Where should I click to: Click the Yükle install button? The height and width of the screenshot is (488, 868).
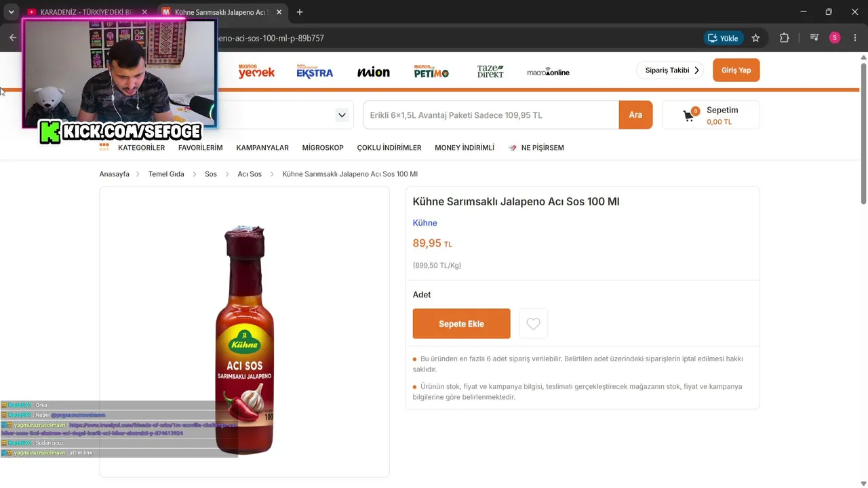pos(723,38)
